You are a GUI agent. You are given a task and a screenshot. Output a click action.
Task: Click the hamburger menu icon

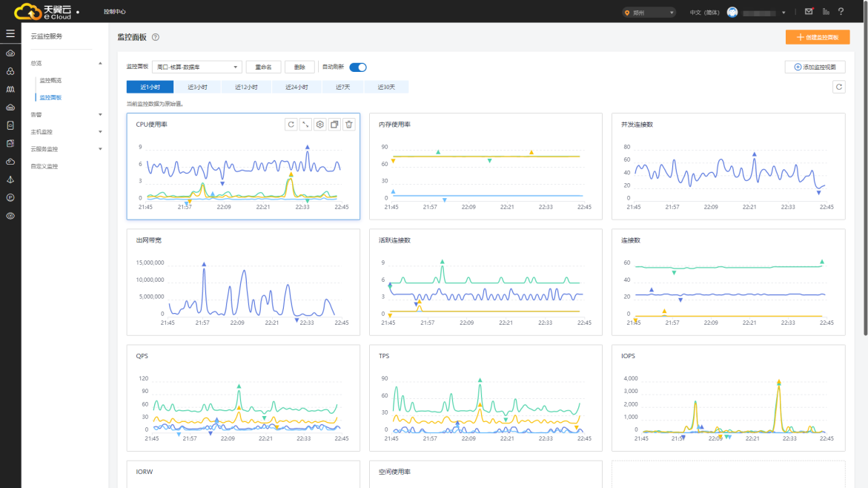(10, 34)
